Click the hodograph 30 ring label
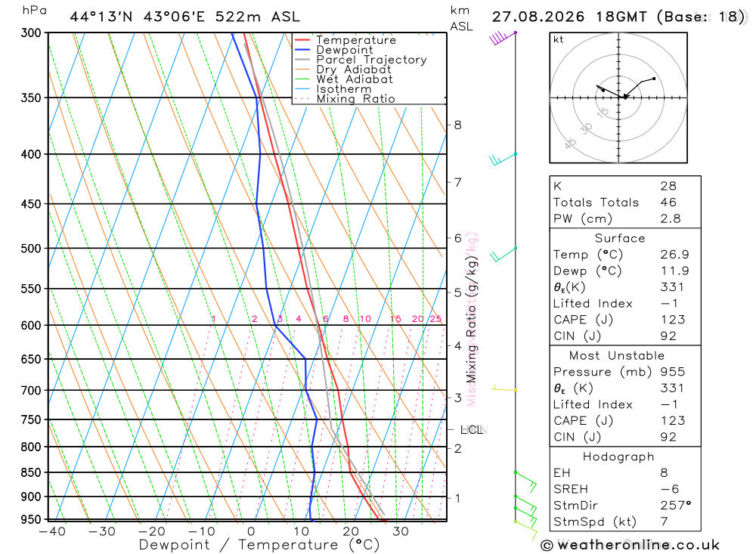 click(x=587, y=128)
